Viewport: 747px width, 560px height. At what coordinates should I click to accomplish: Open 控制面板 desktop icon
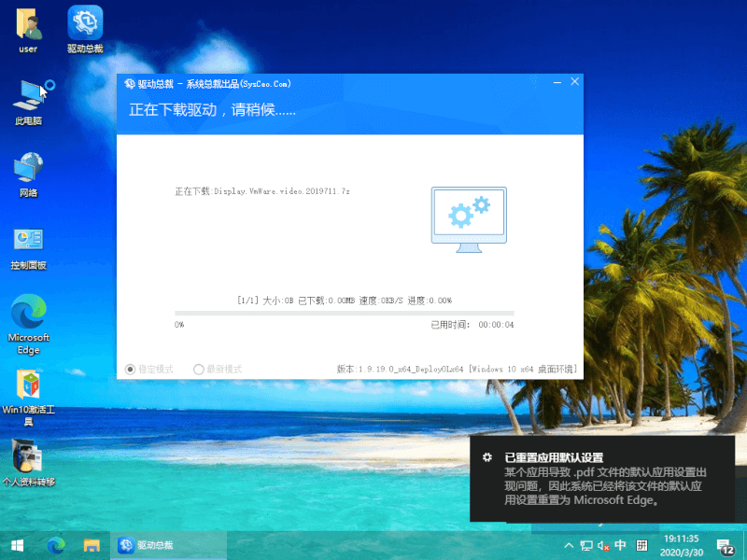click(29, 248)
